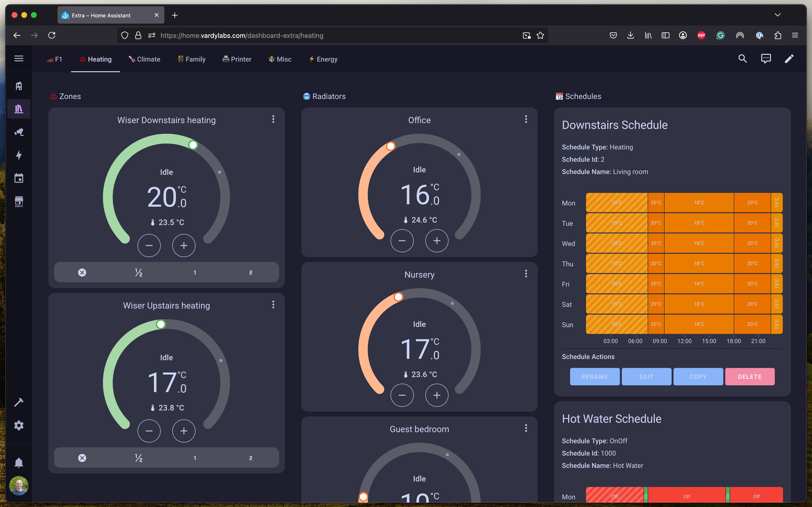Viewport: 812px width, 507px height.
Task: Switch to the Printer tab
Action: click(x=237, y=59)
